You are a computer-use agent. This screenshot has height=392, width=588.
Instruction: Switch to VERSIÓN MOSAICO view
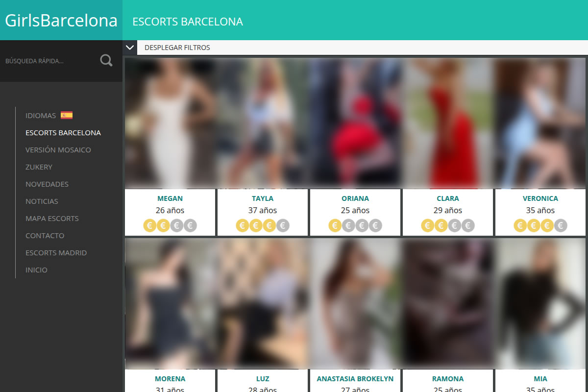58,149
